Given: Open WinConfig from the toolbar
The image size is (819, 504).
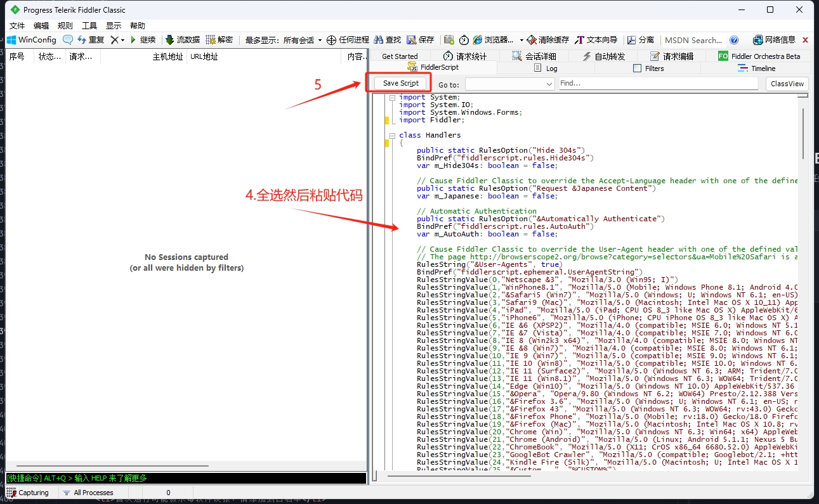Looking at the screenshot, I should (x=32, y=39).
